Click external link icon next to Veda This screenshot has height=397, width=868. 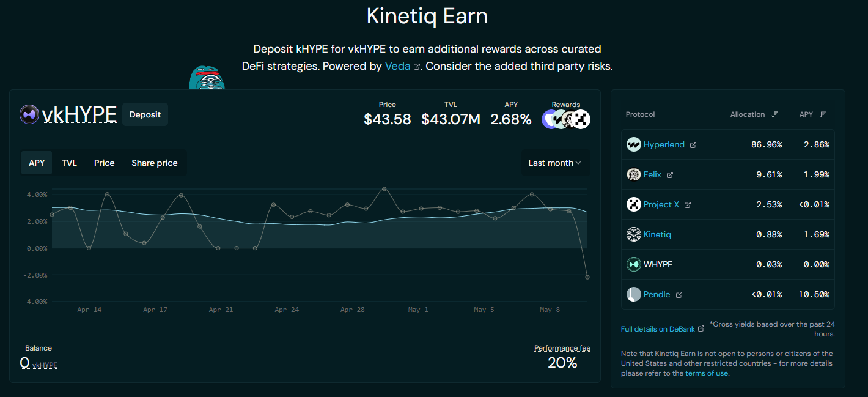point(417,67)
